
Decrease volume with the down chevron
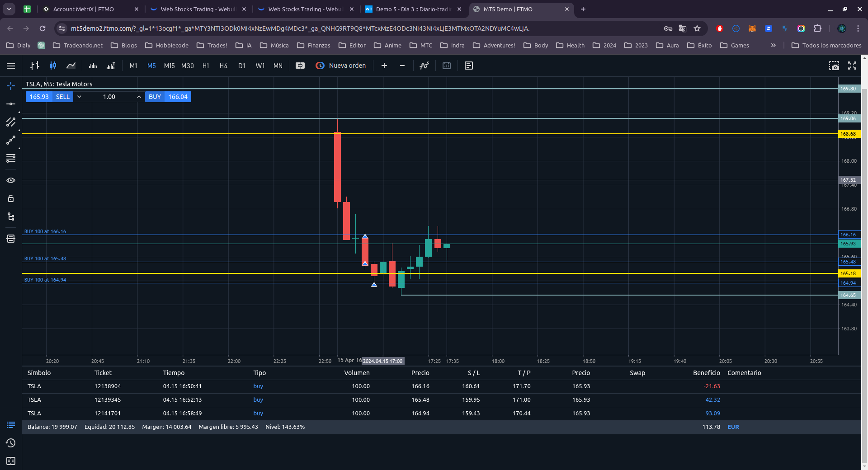[79, 97]
